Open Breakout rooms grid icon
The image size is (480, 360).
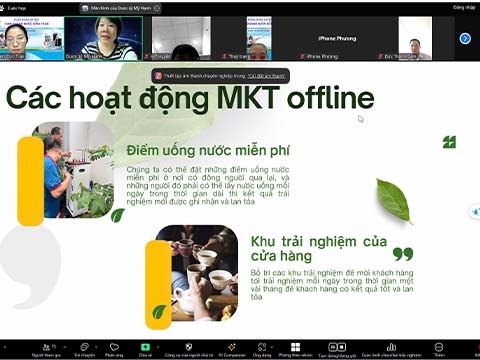295,347
